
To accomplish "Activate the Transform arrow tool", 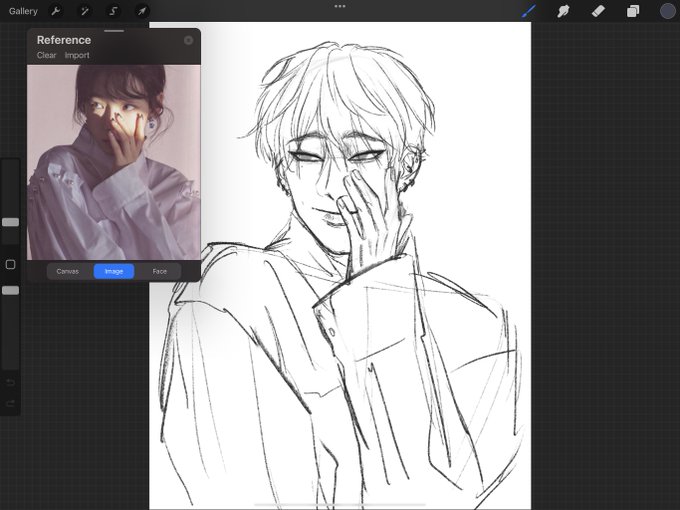I will pos(142,11).
